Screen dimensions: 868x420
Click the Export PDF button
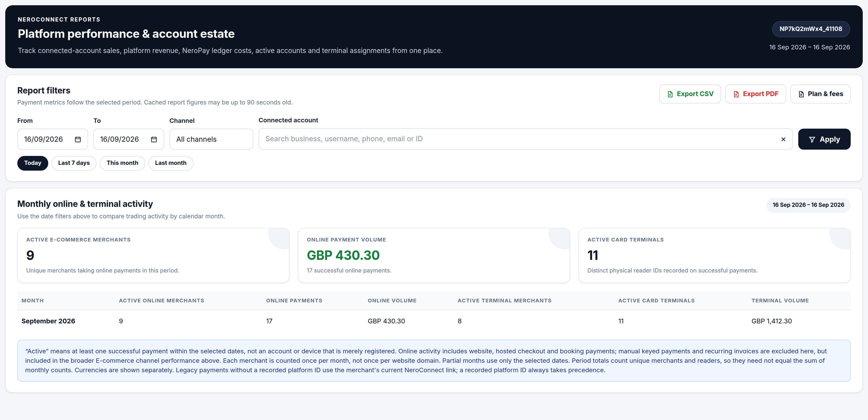(756, 94)
